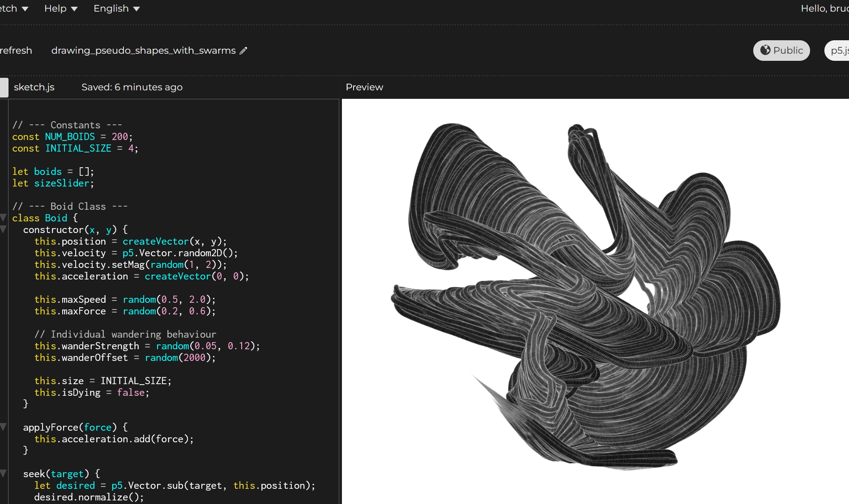Open the p5.js version selector

pos(838,51)
